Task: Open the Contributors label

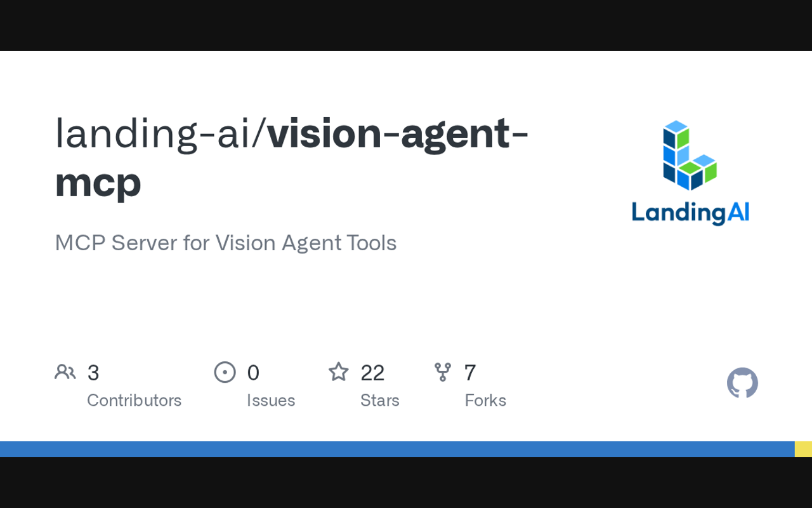Action: pos(134,400)
